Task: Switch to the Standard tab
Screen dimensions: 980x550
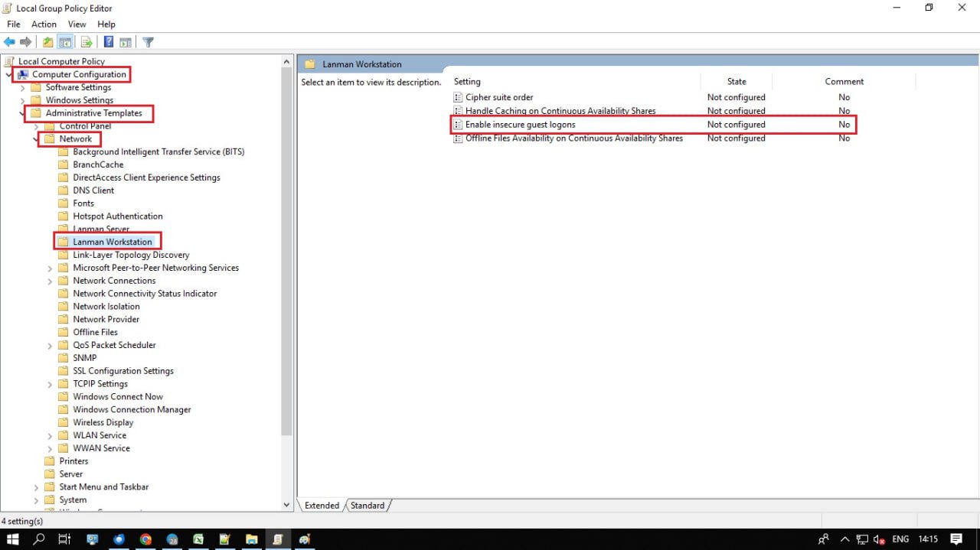Action: click(x=367, y=505)
